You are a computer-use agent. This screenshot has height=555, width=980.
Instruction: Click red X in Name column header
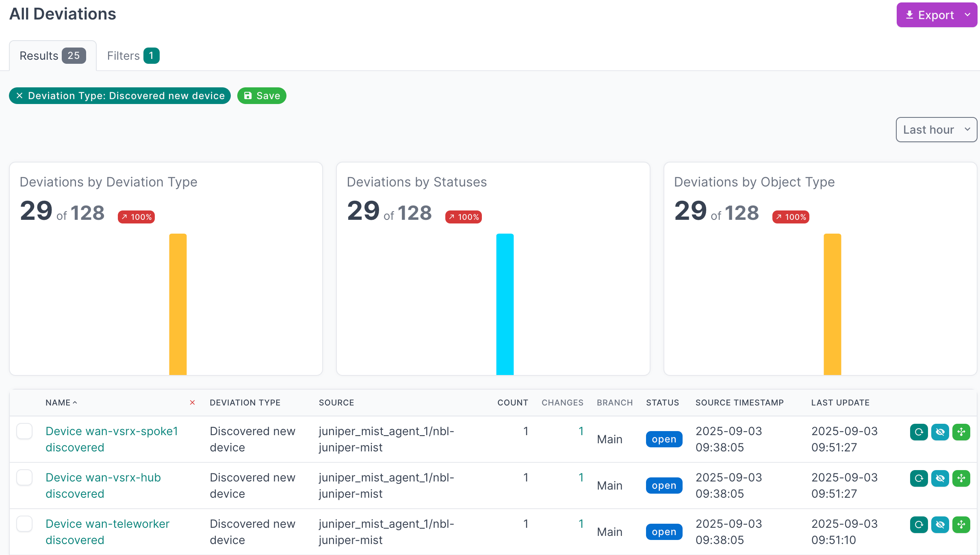pyautogui.click(x=192, y=403)
